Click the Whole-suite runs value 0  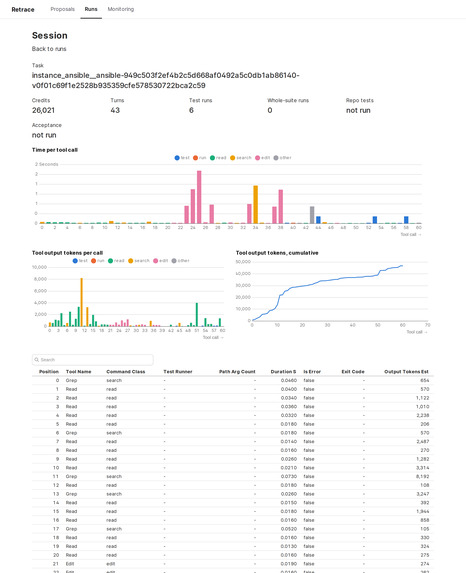[270, 110]
